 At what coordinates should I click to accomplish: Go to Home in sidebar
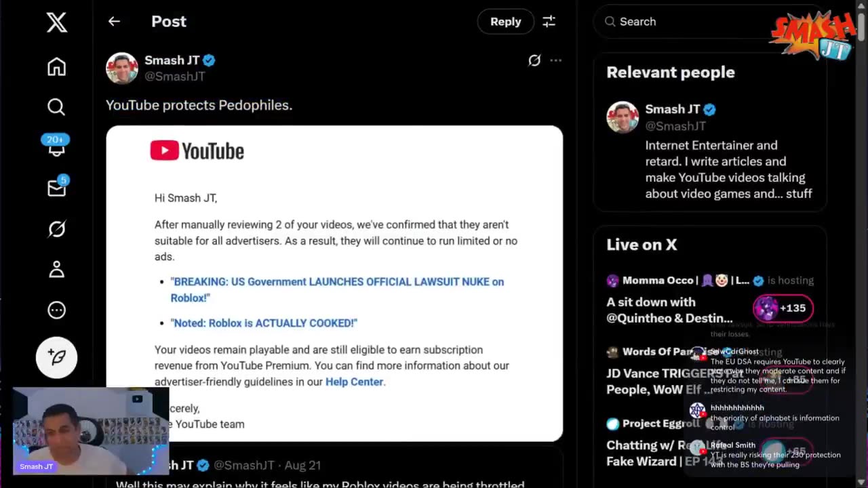pos(57,67)
